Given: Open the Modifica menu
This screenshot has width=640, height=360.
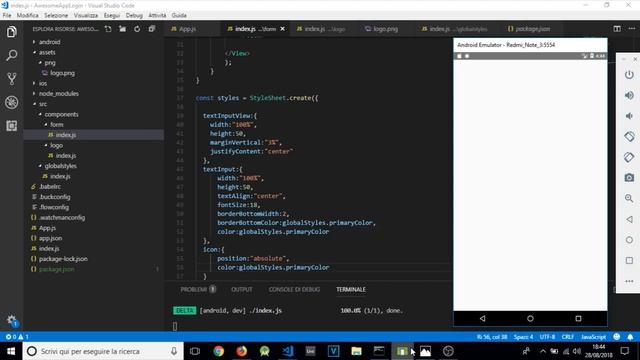Looking at the screenshot, I should pyautogui.click(x=27, y=15).
